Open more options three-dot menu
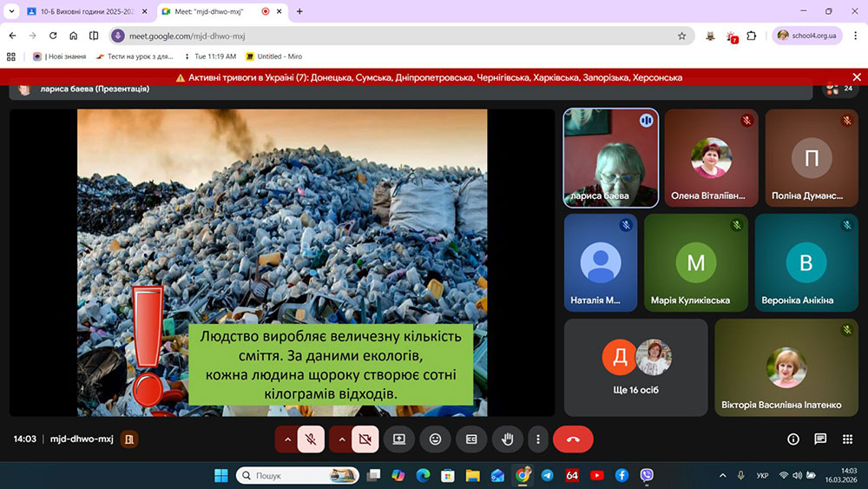This screenshot has width=868, height=489. click(x=539, y=439)
